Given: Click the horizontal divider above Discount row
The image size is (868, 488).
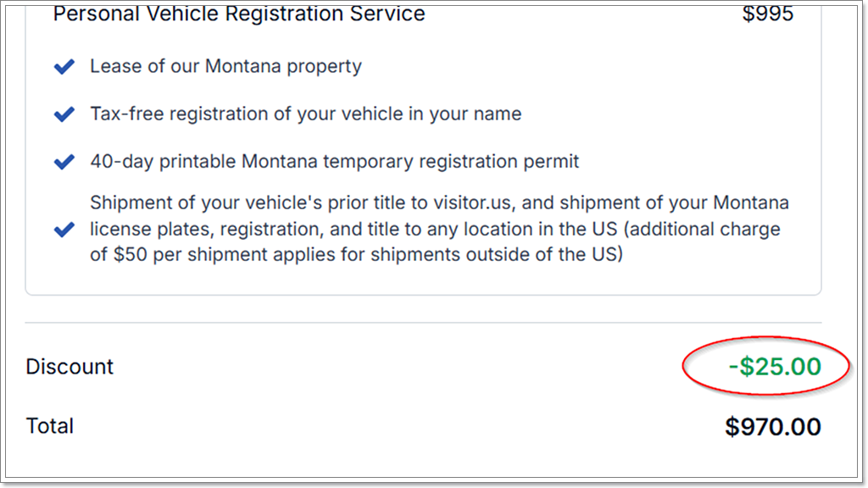Looking at the screenshot, I should point(424,322).
